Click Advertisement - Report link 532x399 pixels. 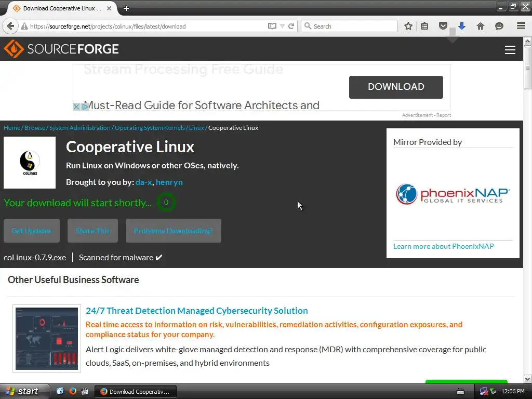[427, 115]
